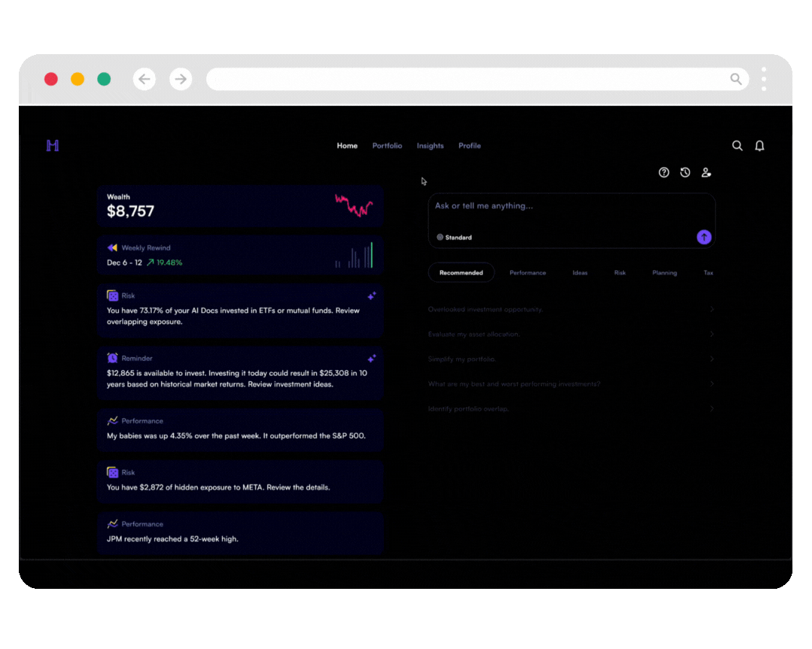Viewport: 812px width, 649px height.
Task: Click chart icon on My babies Performance card
Action: pyautogui.click(x=112, y=420)
